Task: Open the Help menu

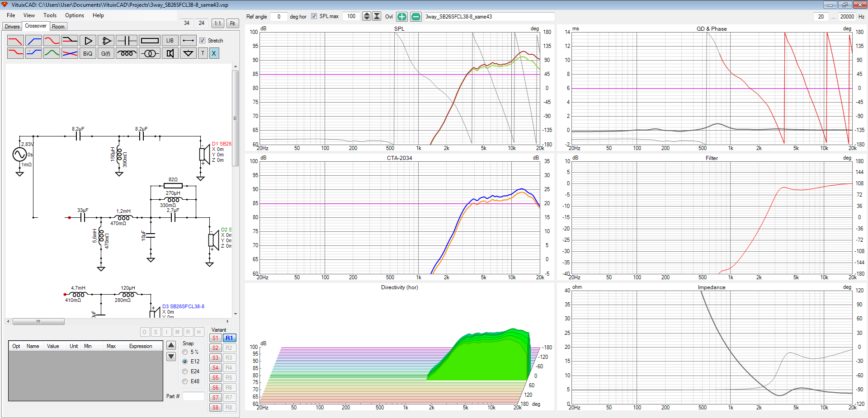Action: click(x=98, y=15)
